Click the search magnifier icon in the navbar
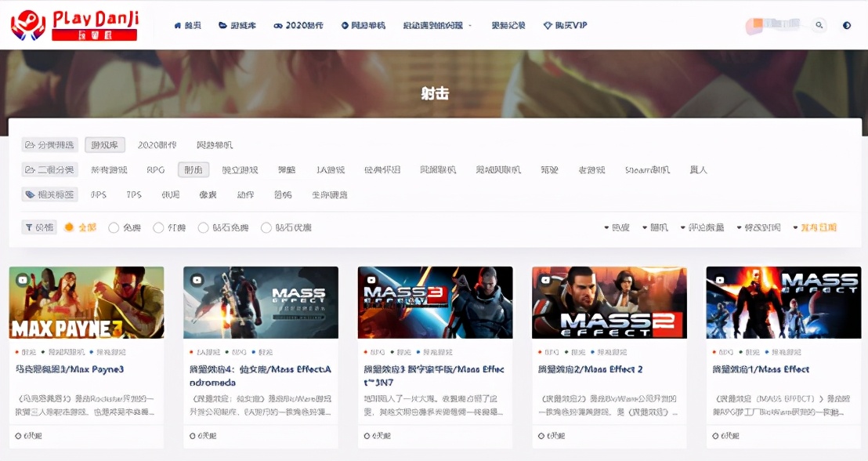The image size is (868, 461). (819, 25)
